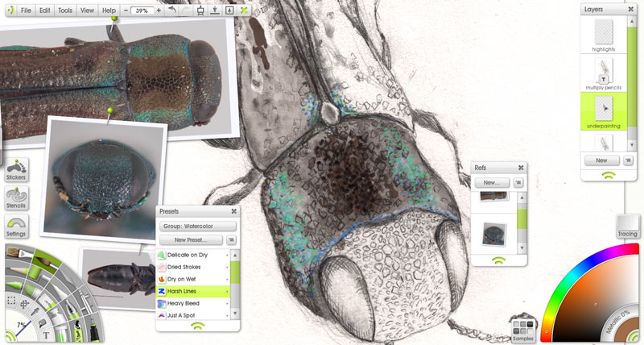Open the tool Settings panel
Image resolution: width=644 pixels, height=345 pixels.
[x=16, y=226]
